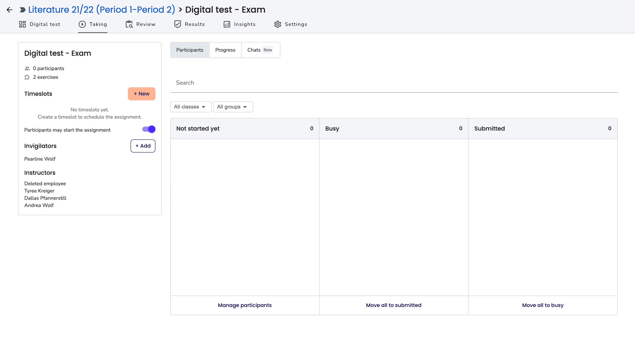This screenshot has width=635, height=364.
Task: Click the 2 exercises text
Action: pyautogui.click(x=46, y=77)
